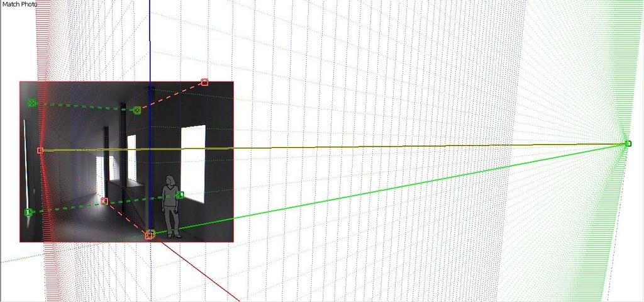
Task: Click the green vanishing point at far right
Action: 628,143
